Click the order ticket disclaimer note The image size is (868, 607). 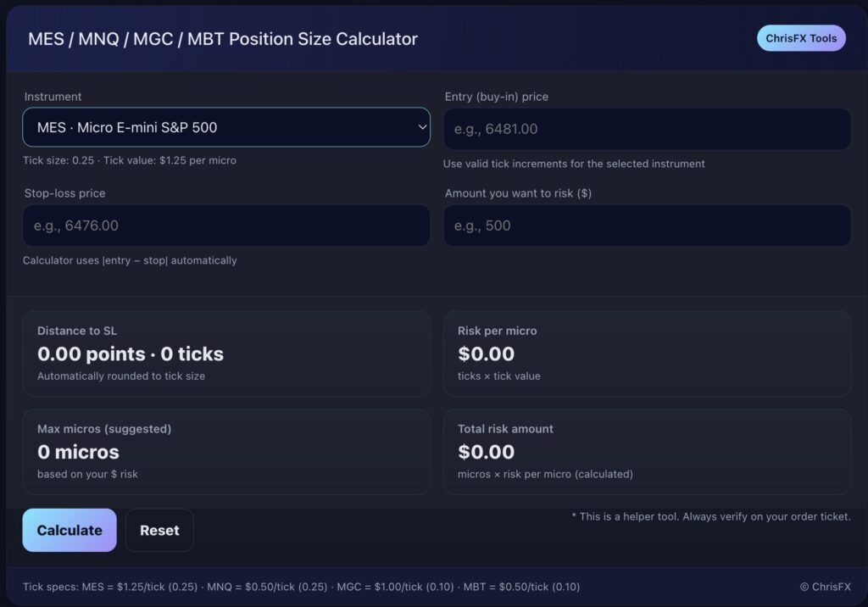tap(711, 516)
